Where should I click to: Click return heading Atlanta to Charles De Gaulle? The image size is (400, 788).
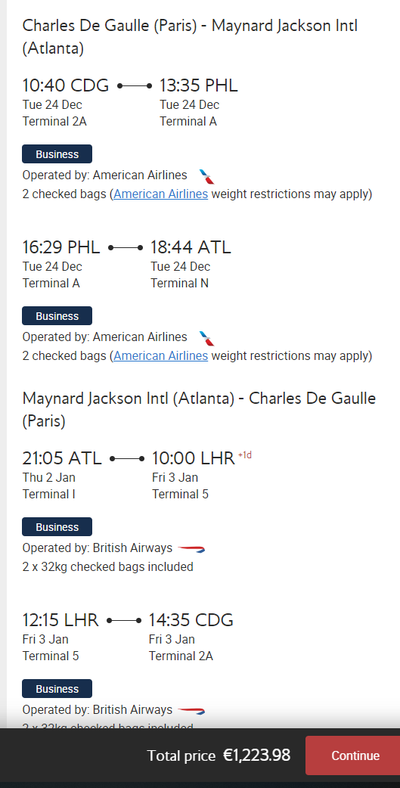click(x=199, y=410)
